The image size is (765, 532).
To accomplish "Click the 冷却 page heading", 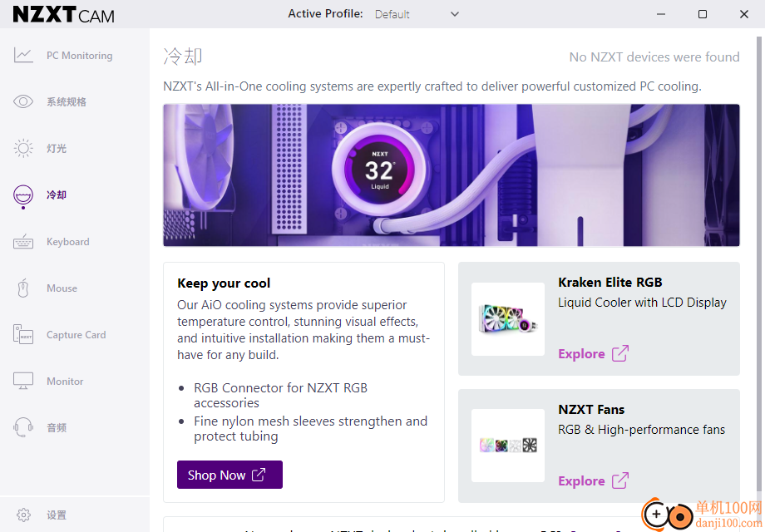I will point(183,57).
